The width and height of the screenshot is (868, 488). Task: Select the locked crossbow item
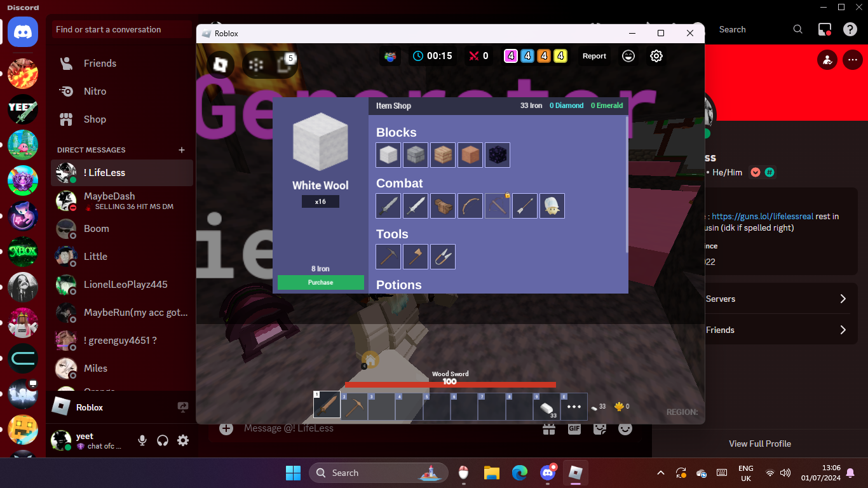point(498,206)
